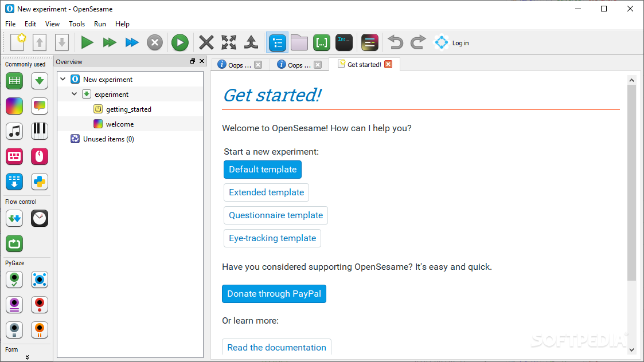Show the file pool folder icon
This screenshot has height=362, width=644.
coord(299,42)
